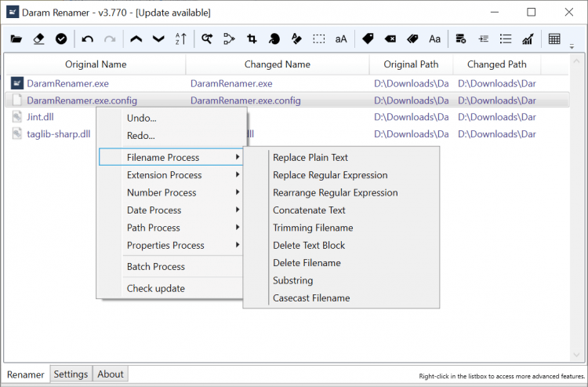Click the open files folder icon
Viewport: 588px width, 387px height.
(x=16, y=38)
